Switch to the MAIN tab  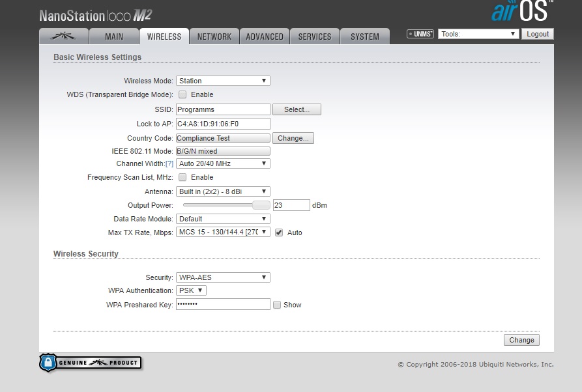(x=114, y=36)
